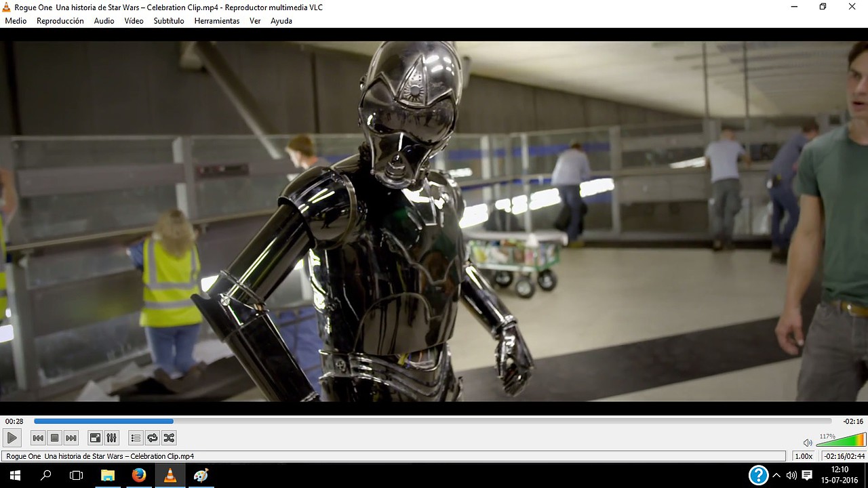This screenshot has width=868, height=488.
Task: Open the Subtítulo menu
Action: pyautogui.click(x=169, y=21)
